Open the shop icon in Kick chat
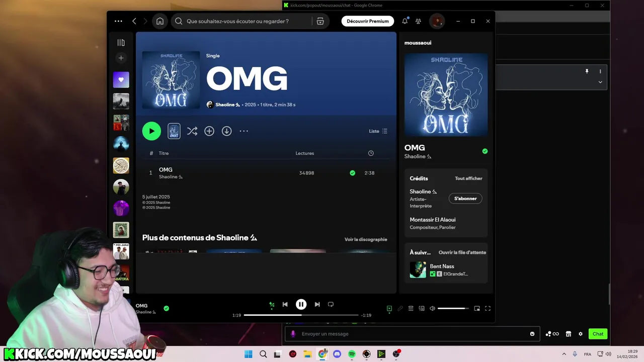Image resolution: width=644 pixels, height=362 pixels. 569,334
